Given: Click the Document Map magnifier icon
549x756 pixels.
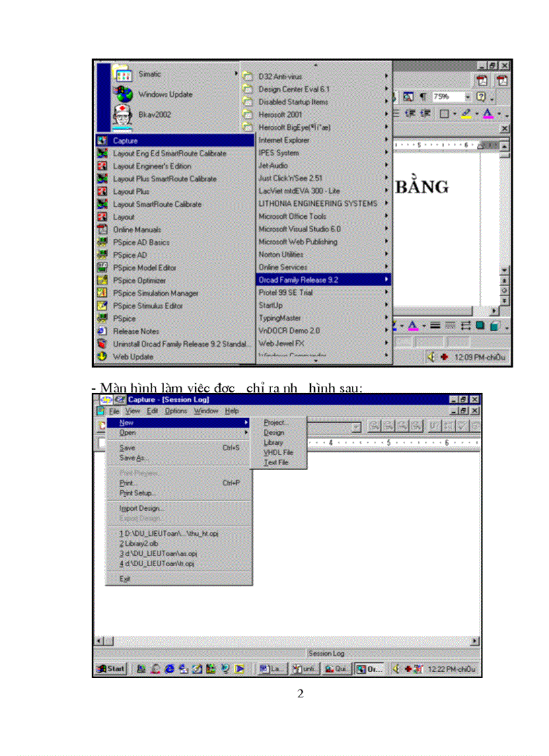Looking at the screenshot, I should [x=408, y=96].
